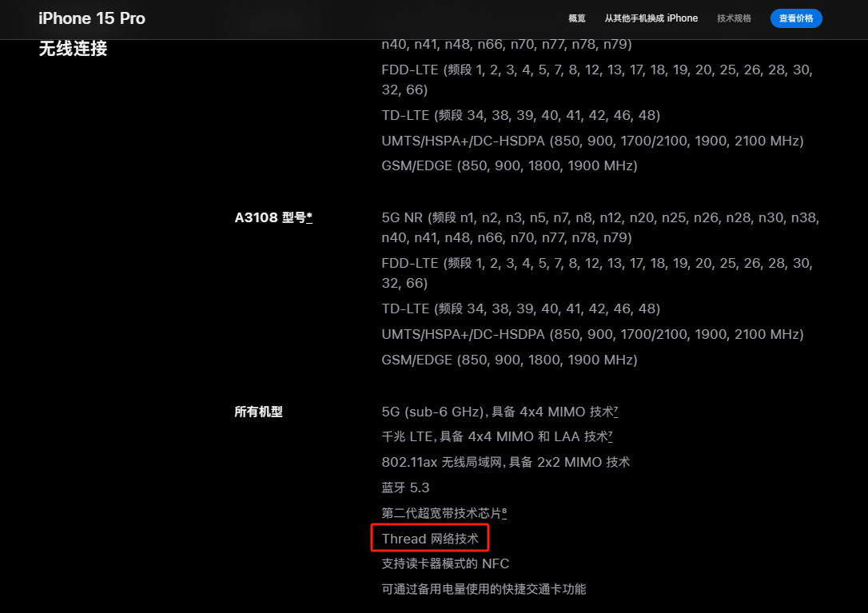Open the asterisk footnote beside A3108 型号
The height and width of the screenshot is (613, 868).
click(x=309, y=217)
